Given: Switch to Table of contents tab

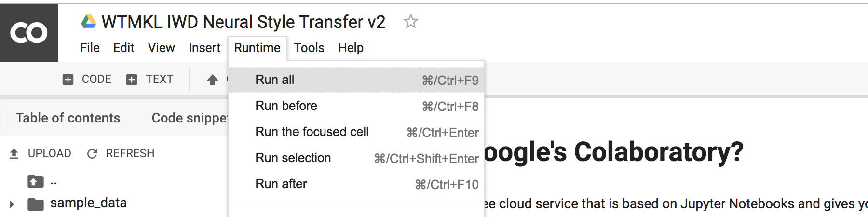Looking at the screenshot, I should click(68, 118).
